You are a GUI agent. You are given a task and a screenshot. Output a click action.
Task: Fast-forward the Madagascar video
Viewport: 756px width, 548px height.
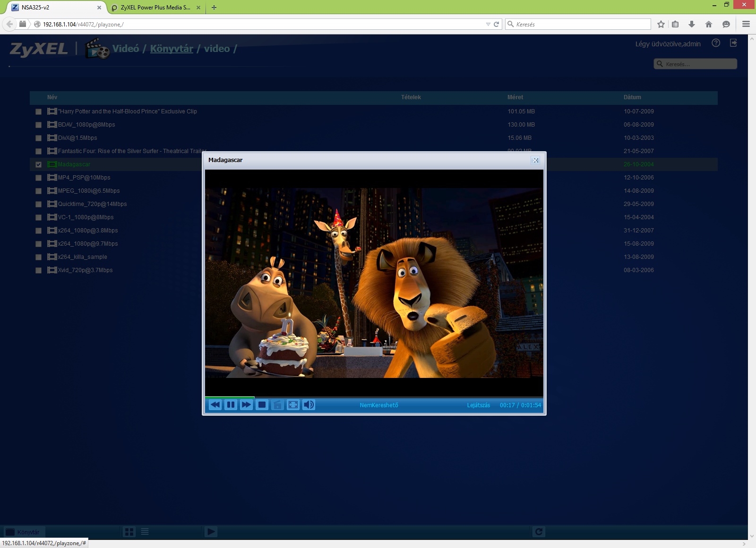click(x=246, y=405)
